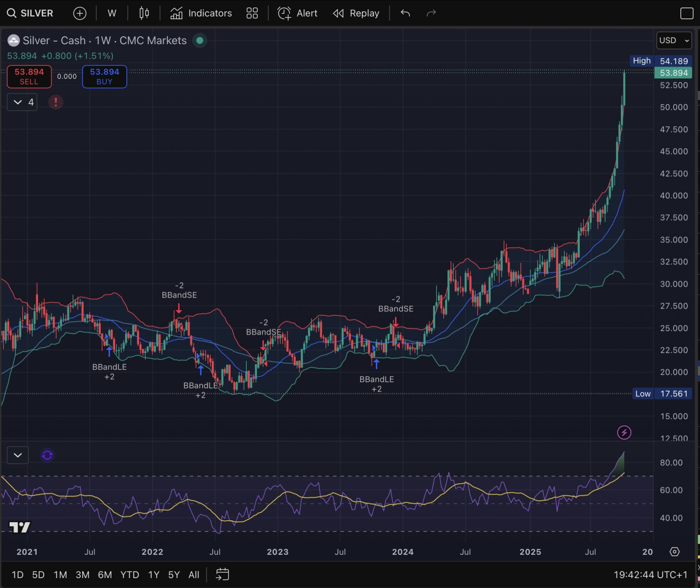Open chart settings gear at bottom right
Image resolution: width=700 pixels, height=588 pixels.
pyautogui.click(x=675, y=552)
